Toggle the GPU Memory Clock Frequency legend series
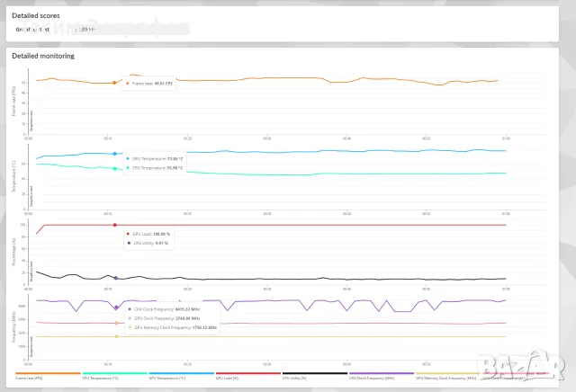The height and width of the screenshot is (392, 576). pos(448,376)
